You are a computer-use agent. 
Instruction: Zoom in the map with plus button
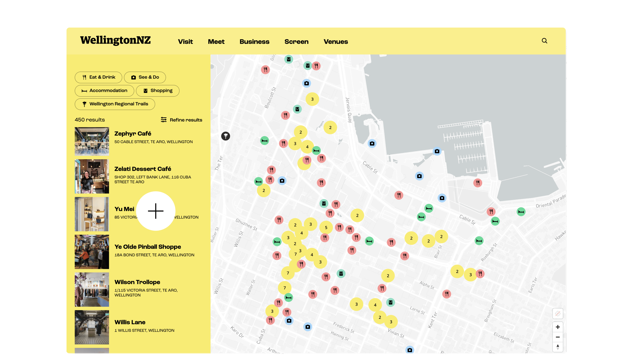tap(558, 327)
